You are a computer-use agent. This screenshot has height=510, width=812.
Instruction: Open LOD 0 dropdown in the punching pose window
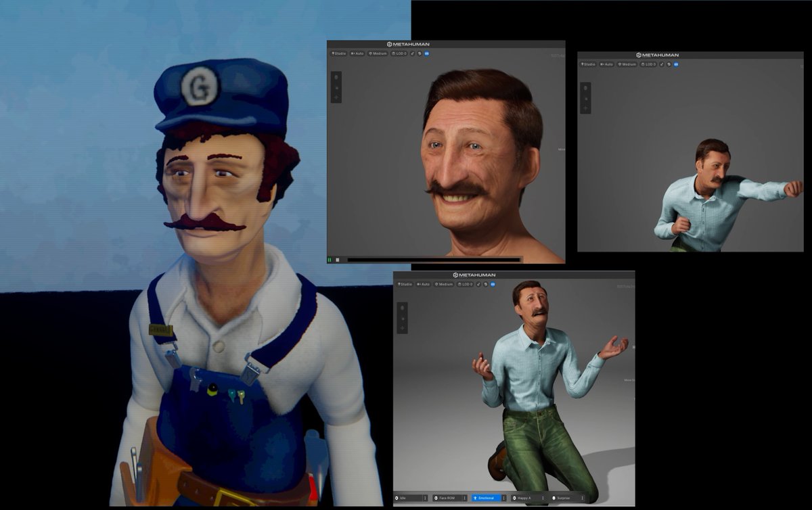tap(648, 64)
